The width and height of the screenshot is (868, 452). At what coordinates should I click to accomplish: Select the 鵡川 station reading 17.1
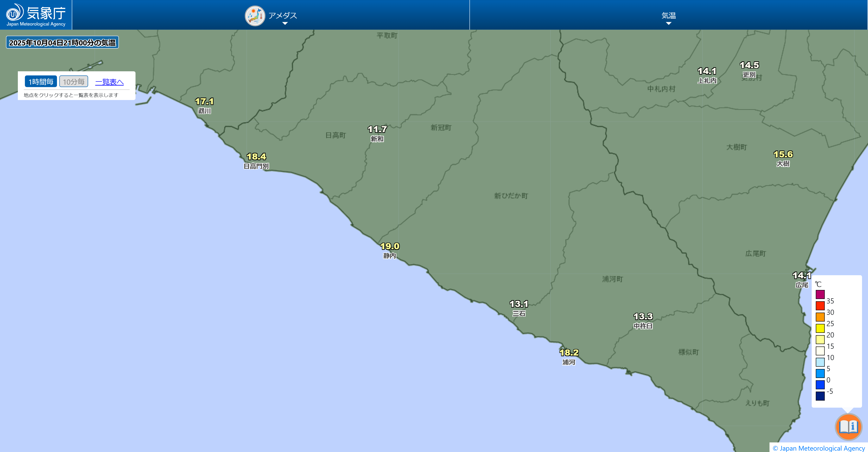(204, 102)
